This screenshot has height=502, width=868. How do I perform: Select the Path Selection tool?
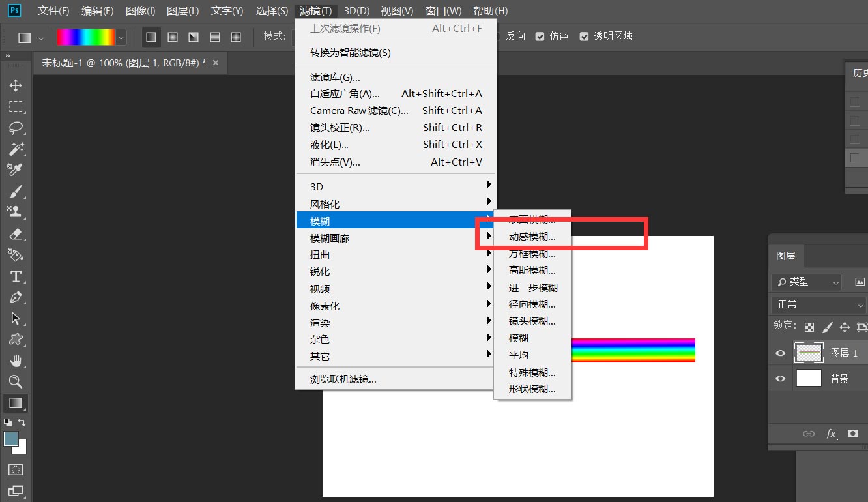16,318
